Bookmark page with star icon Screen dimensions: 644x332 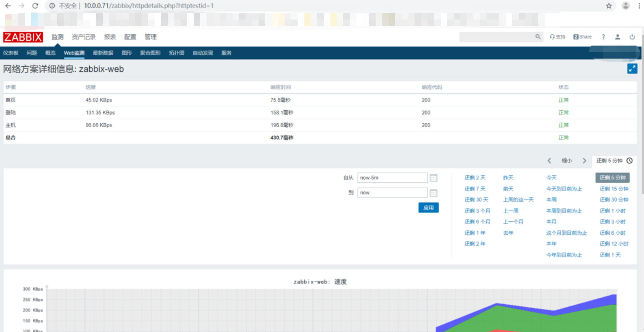609,6
